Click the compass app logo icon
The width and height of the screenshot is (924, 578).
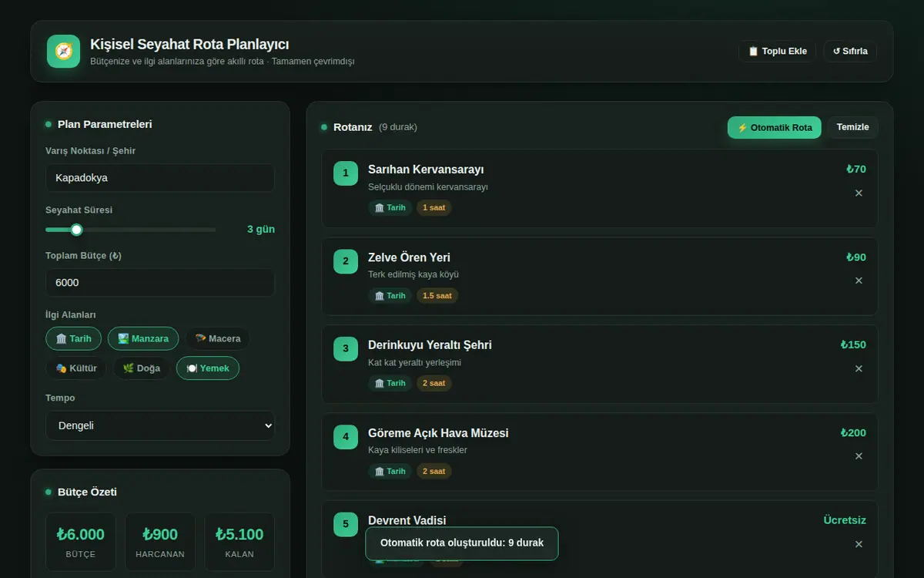pyautogui.click(x=63, y=51)
